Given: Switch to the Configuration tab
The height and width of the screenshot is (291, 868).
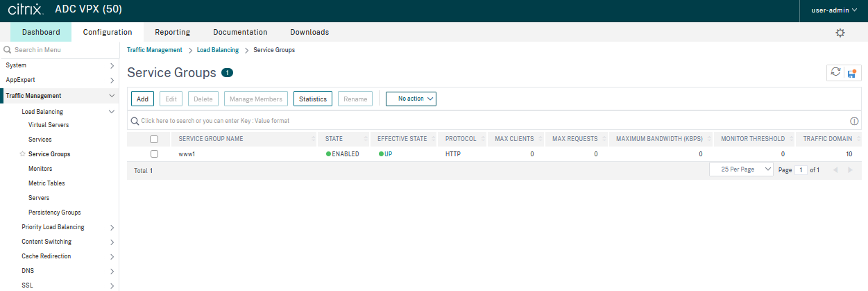Looking at the screenshot, I should pos(108,32).
